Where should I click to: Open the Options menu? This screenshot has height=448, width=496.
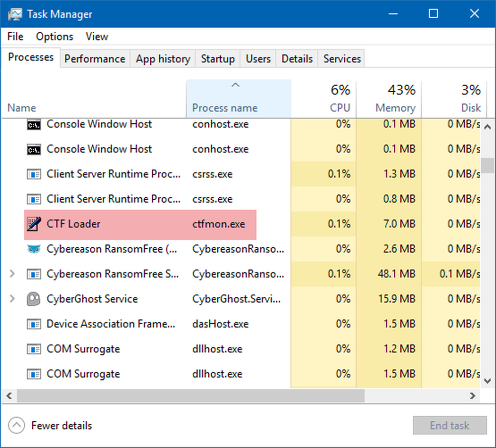[55, 37]
